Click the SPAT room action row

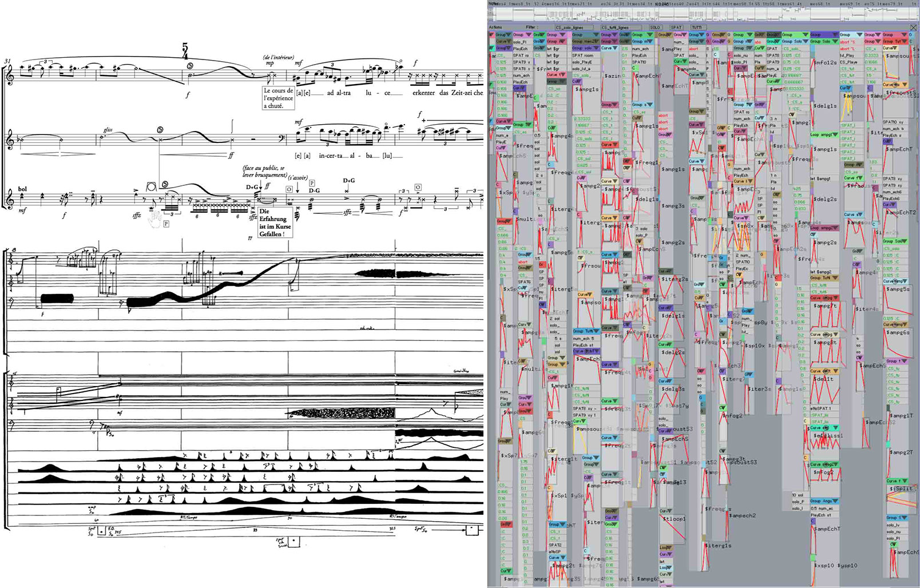[x=586, y=55]
